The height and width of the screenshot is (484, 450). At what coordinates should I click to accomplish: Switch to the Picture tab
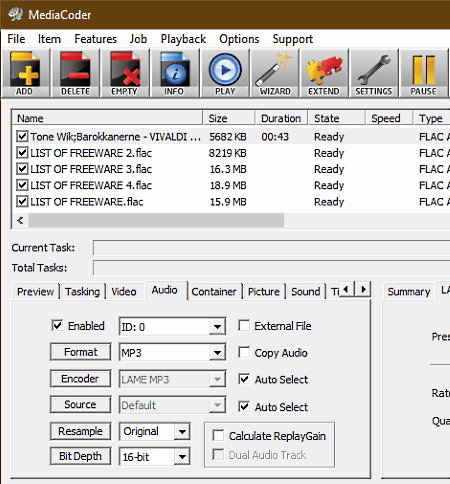[x=264, y=292]
